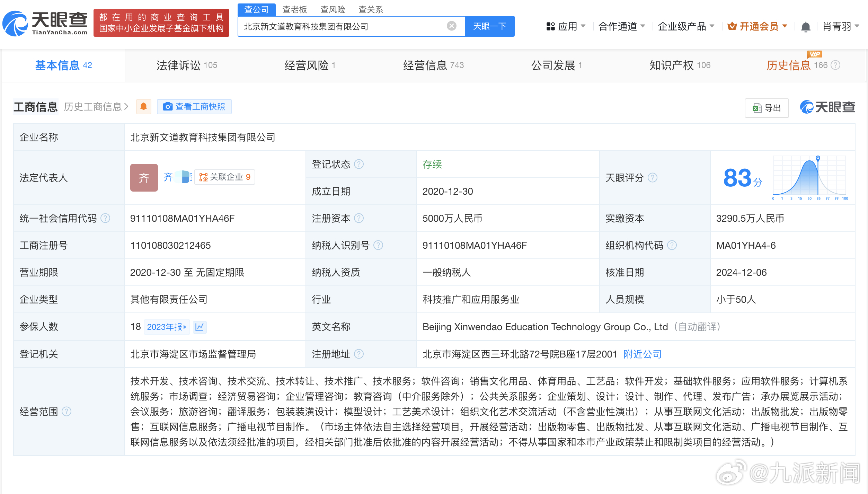Click the 5000万人民币 registered capital value
The width and height of the screenshot is (868, 494).
[452, 218]
